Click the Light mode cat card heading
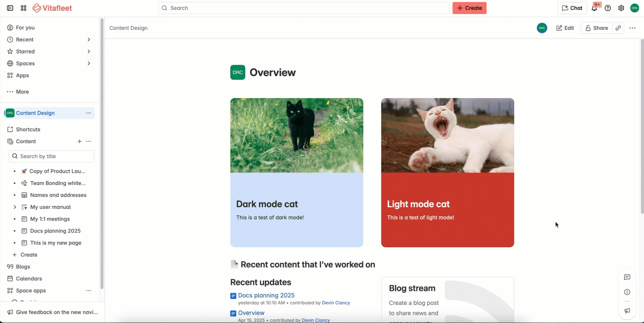This screenshot has width=644, height=323. point(418,204)
